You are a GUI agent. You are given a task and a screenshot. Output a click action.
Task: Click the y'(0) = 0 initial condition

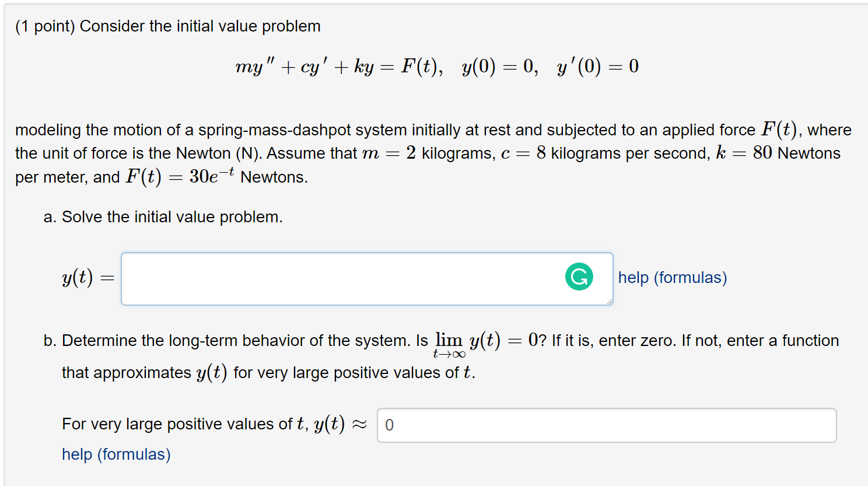coord(597,67)
